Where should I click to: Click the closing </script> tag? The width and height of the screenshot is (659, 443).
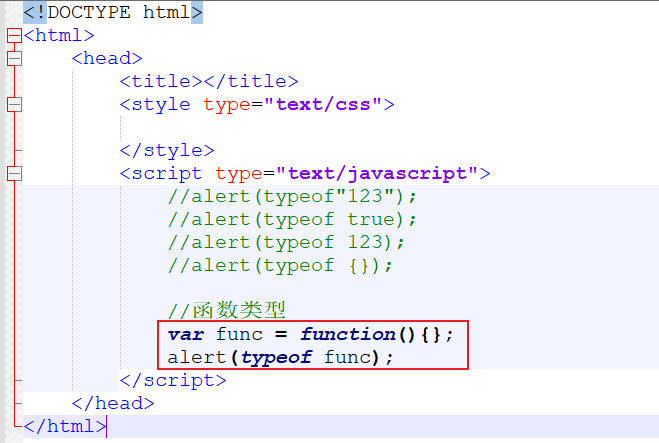click(173, 380)
